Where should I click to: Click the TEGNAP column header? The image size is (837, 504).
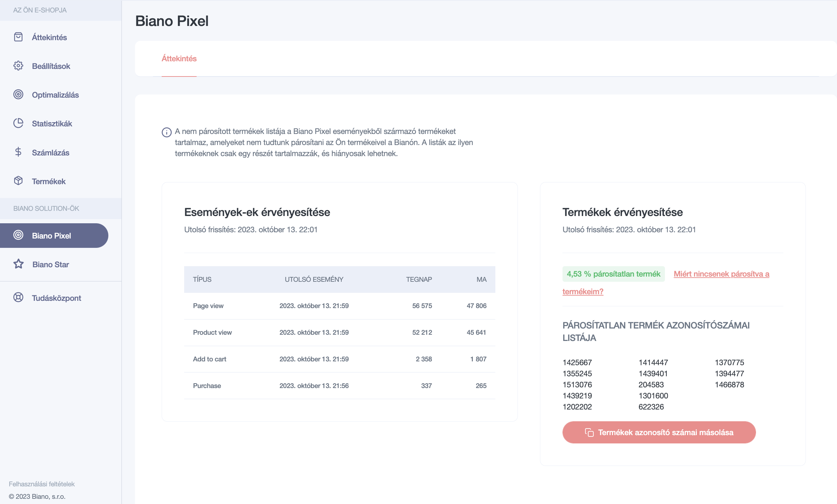(x=419, y=279)
